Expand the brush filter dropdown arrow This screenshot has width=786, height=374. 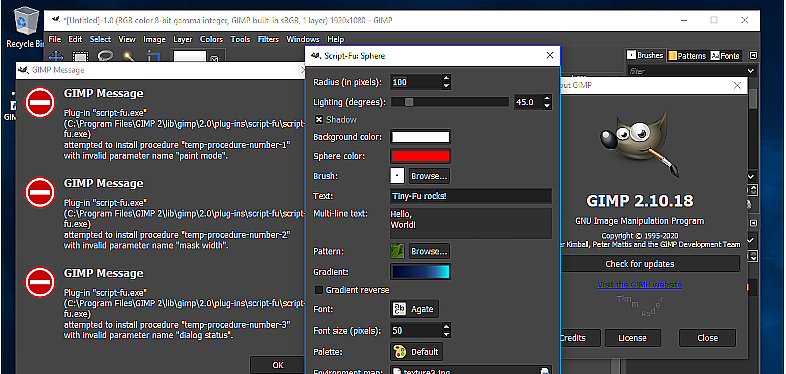(x=750, y=71)
